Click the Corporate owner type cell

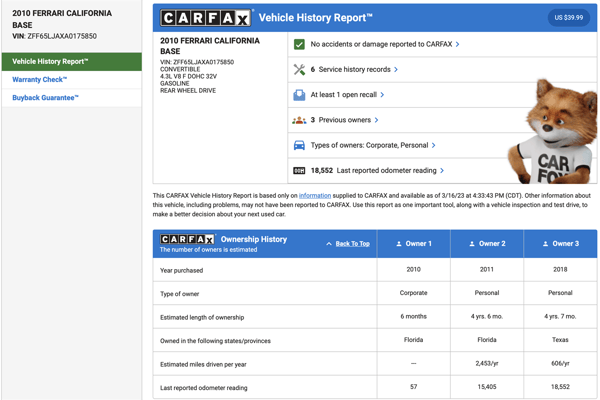(414, 293)
